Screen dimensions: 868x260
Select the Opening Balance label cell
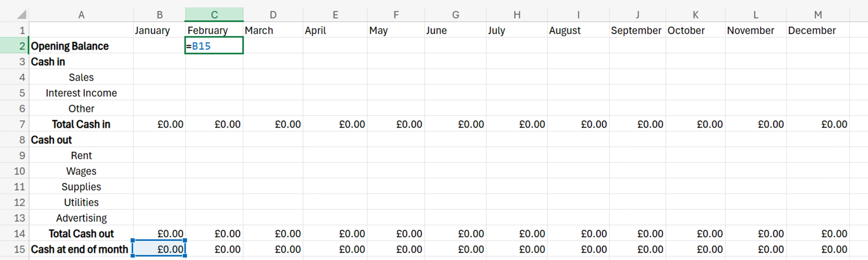70,46
